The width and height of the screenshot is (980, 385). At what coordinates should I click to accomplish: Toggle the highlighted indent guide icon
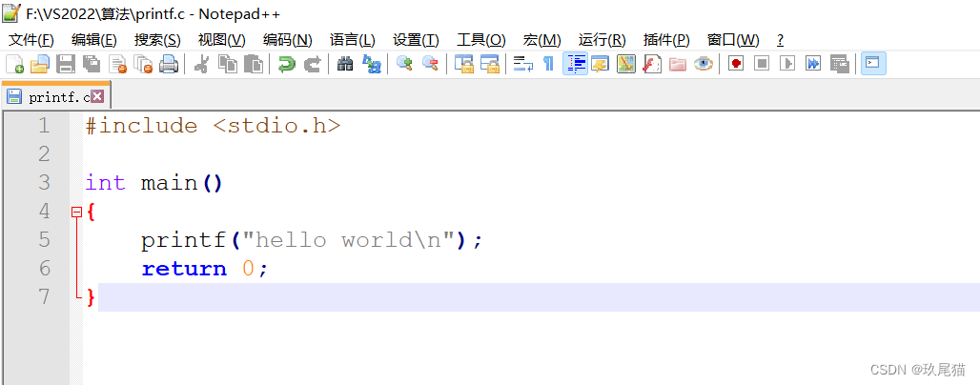coord(575,64)
